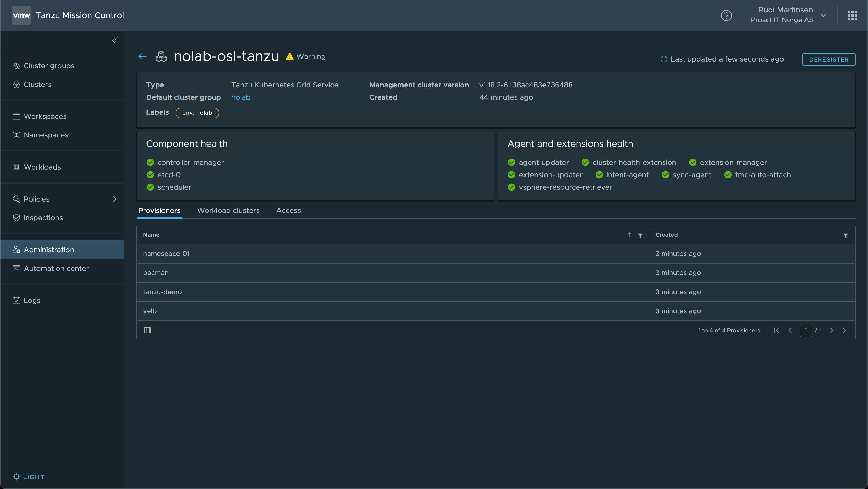Click 'Tanzu Kubernetes Grid Service' type value
The height and width of the screenshot is (489, 868).
(284, 85)
